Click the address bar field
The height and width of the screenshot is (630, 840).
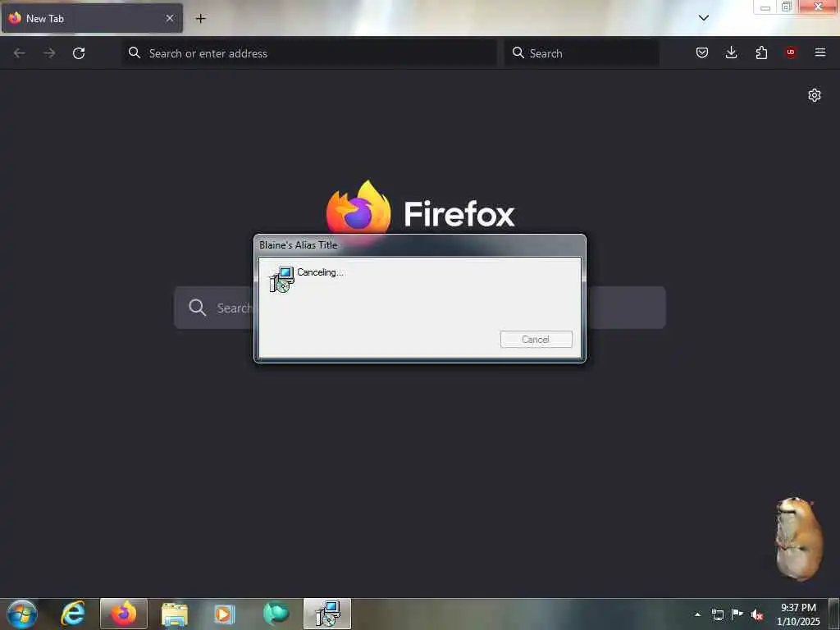(x=309, y=53)
